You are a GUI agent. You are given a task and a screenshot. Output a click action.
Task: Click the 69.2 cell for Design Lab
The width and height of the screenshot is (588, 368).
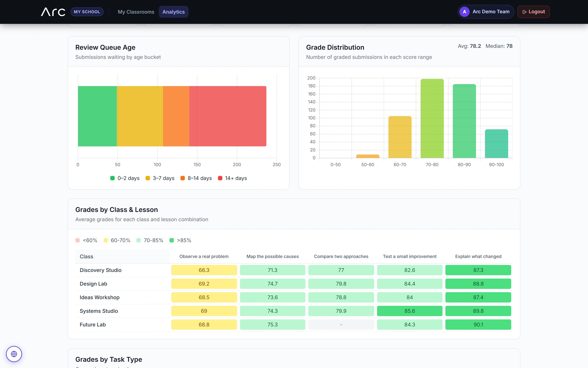(x=204, y=284)
